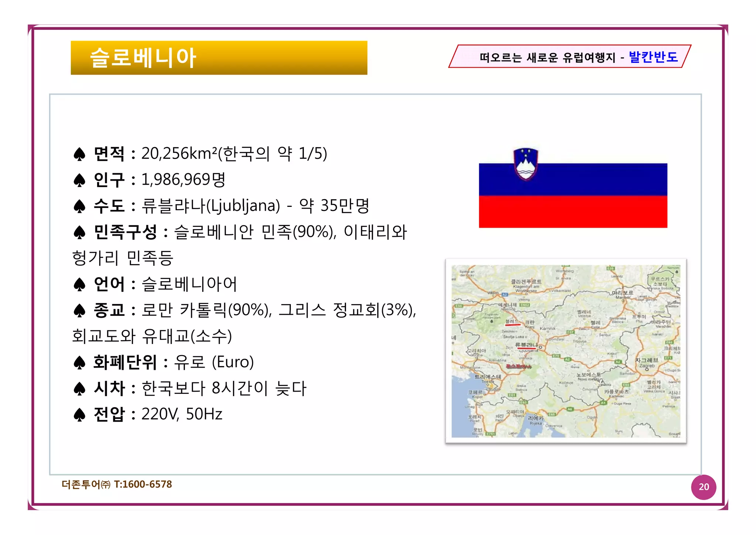The image size is (756, 535).
Task: Click the spade bullet beside 화폐단위
Action: click(x=79, y=362)
